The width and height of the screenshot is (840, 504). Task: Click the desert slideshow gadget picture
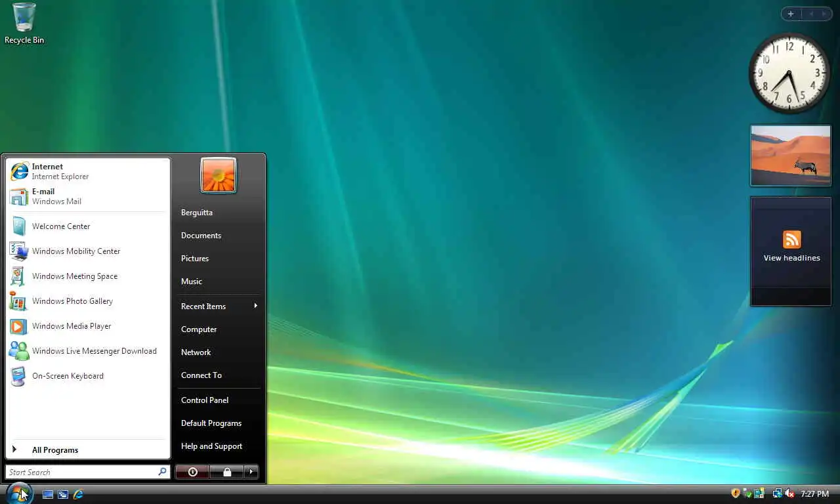point(791,156)
